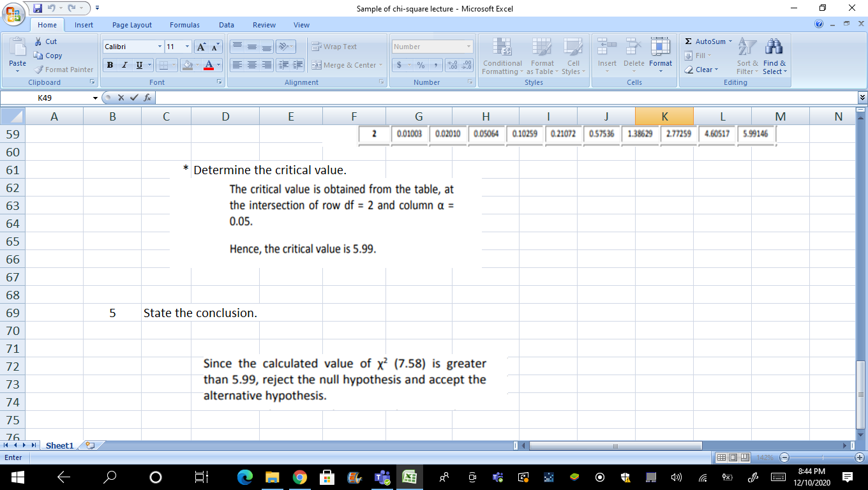Toggle Bold formatting
868x490 pixels.
pos(110,65)
